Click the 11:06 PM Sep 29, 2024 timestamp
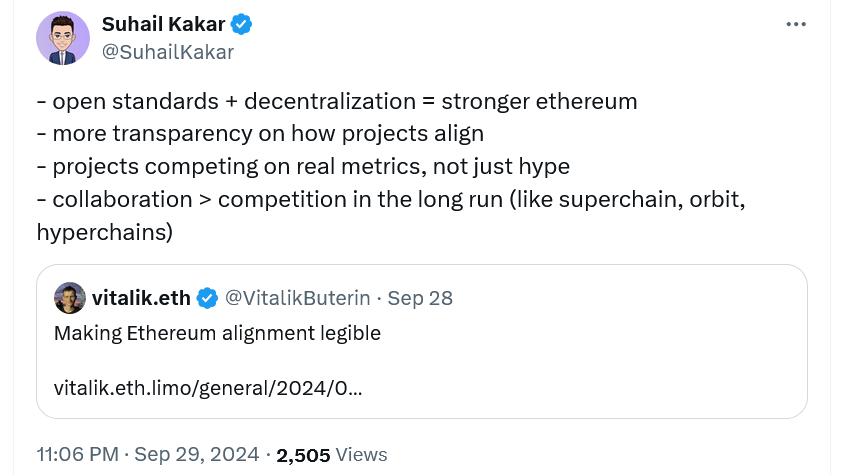 click(148, 454)
